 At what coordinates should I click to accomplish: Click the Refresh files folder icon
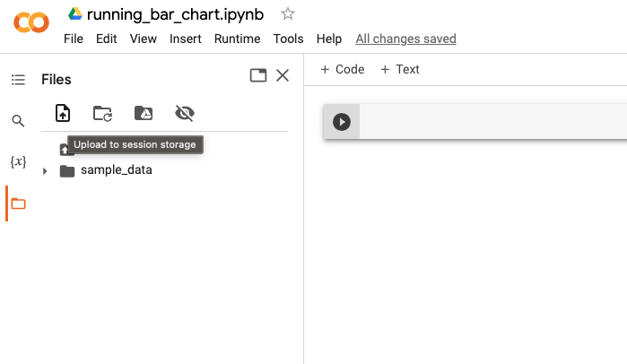point(102,113)
